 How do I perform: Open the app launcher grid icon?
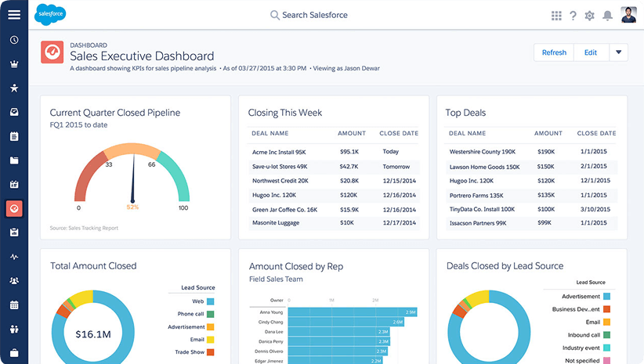556,16
